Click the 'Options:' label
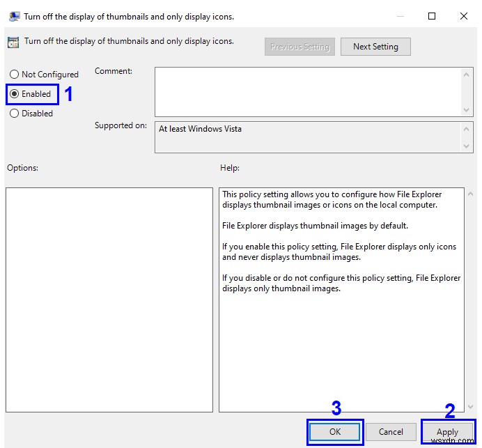 pos(22,168)
